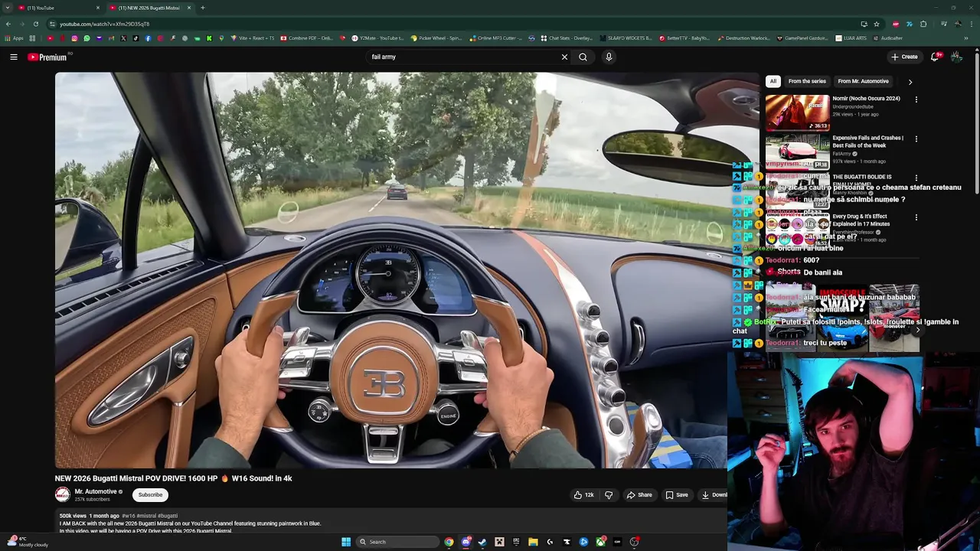980x551 pixels.
Task: Expand more filter chips with right arrow
Action: 910,82
